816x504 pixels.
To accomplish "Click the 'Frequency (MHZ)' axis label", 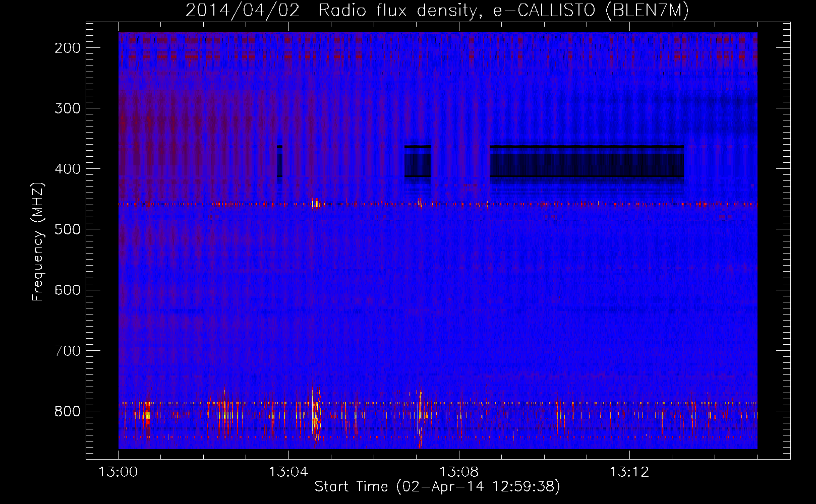I will click(38, 242).
